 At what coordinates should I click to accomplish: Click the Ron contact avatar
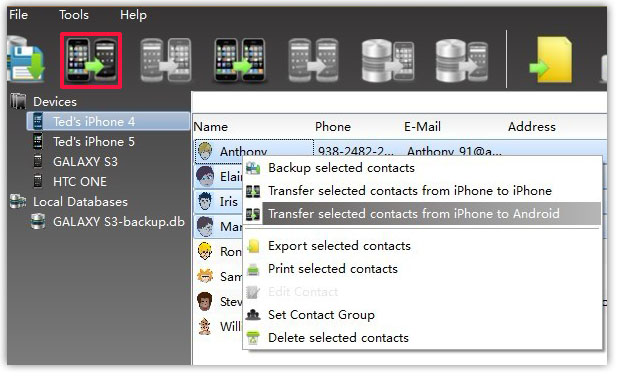click(205, 251)
